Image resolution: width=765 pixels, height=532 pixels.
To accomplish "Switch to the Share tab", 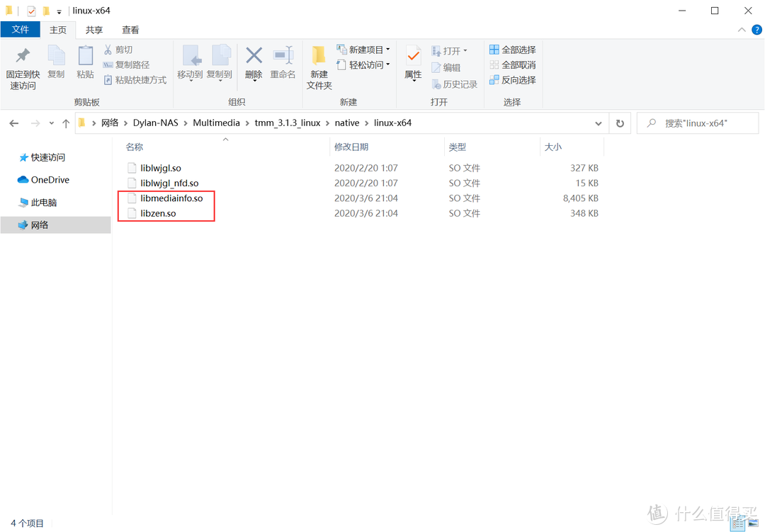I will [x=94, y=30].
